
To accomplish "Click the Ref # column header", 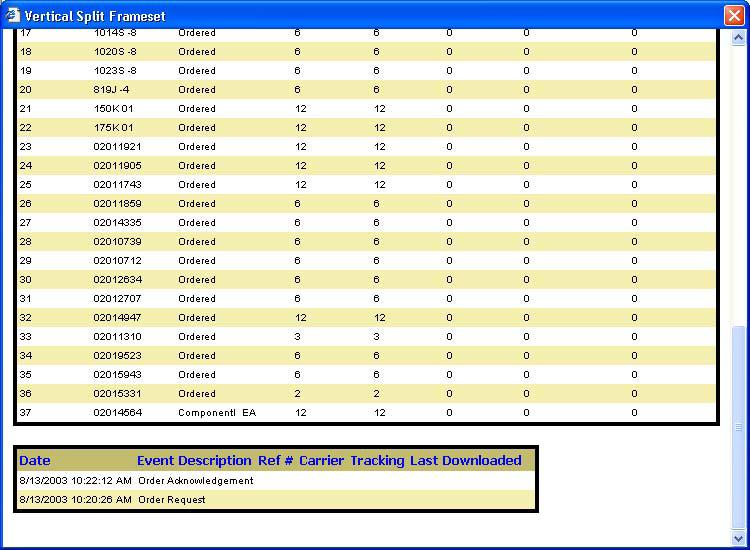I will (x=275, y=461).
